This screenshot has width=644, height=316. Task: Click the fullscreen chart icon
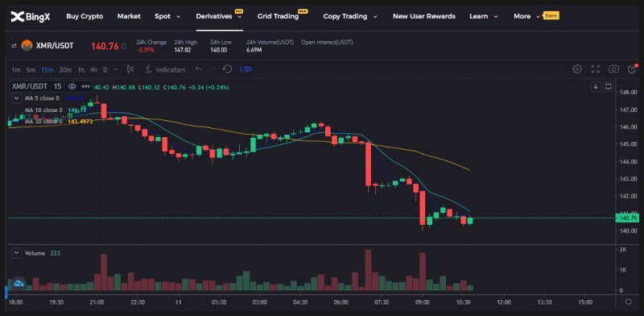pos(596,69)
